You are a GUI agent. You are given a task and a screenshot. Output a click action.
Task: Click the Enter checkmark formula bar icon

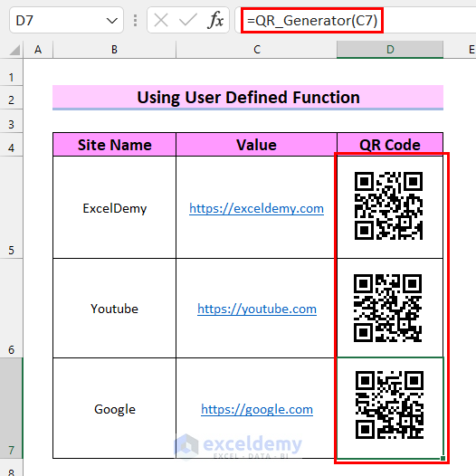coord(188,20)
